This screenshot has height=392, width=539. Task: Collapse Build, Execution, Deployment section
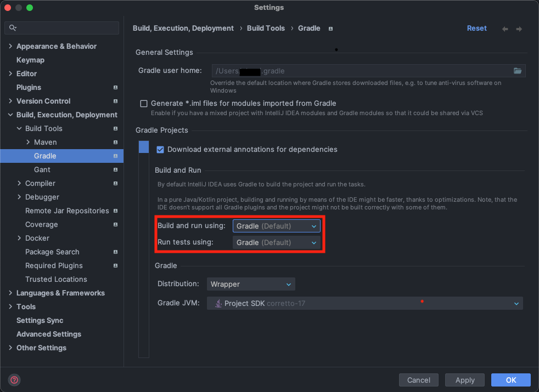(x=10, y=115)
